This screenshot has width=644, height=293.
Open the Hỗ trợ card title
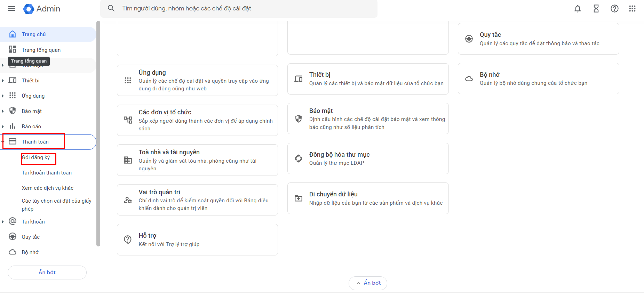point(148,236)
